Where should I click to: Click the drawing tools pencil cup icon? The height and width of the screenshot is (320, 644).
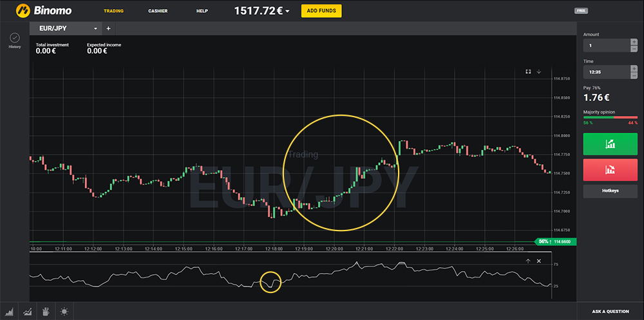[x=46, y=312]
